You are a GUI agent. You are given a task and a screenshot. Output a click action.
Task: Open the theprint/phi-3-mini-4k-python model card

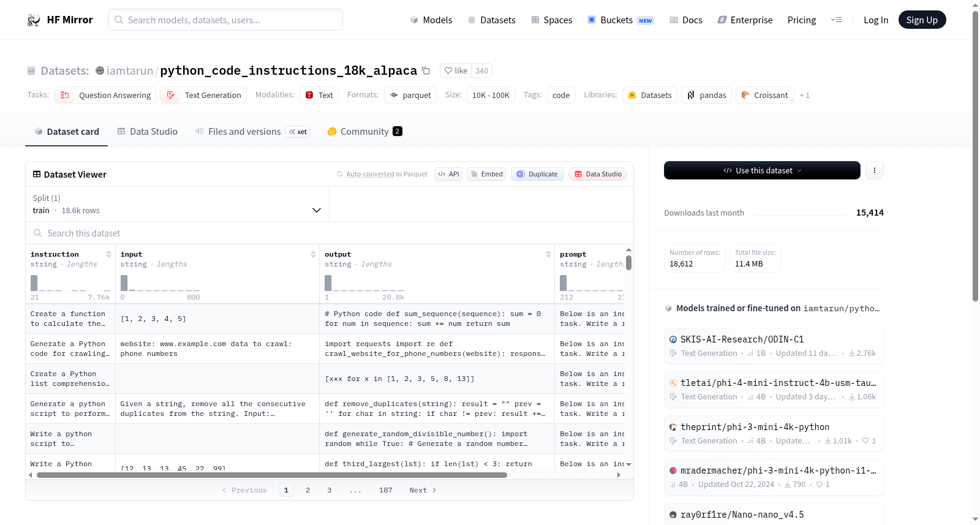pyautogui.click(x=774, y=434)
